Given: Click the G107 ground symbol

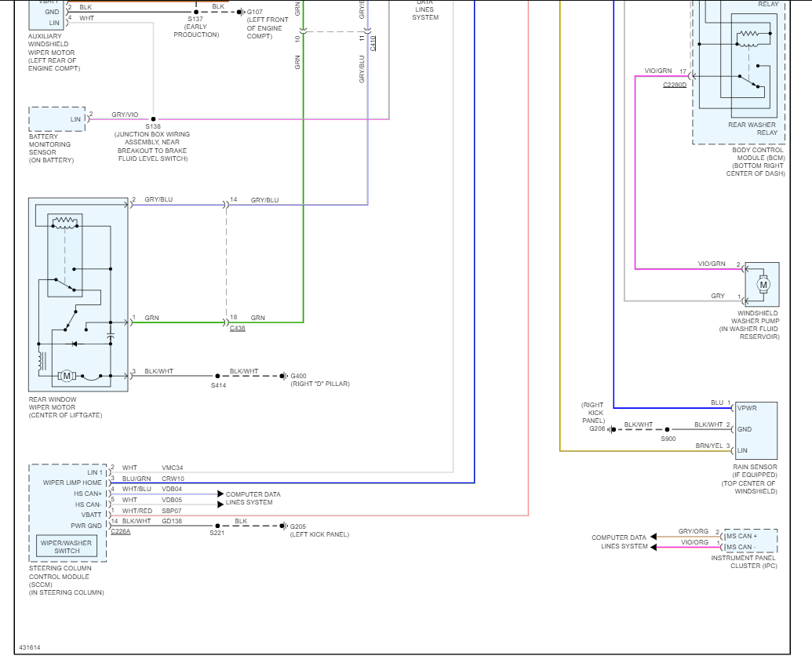Looking at the screenshot, I should [240, 12].
